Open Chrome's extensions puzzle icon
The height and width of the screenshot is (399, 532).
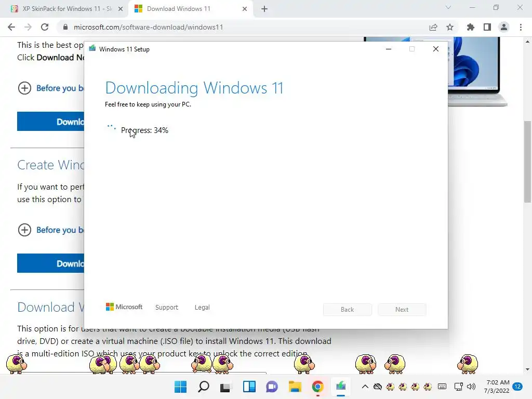tap(470, 27)
